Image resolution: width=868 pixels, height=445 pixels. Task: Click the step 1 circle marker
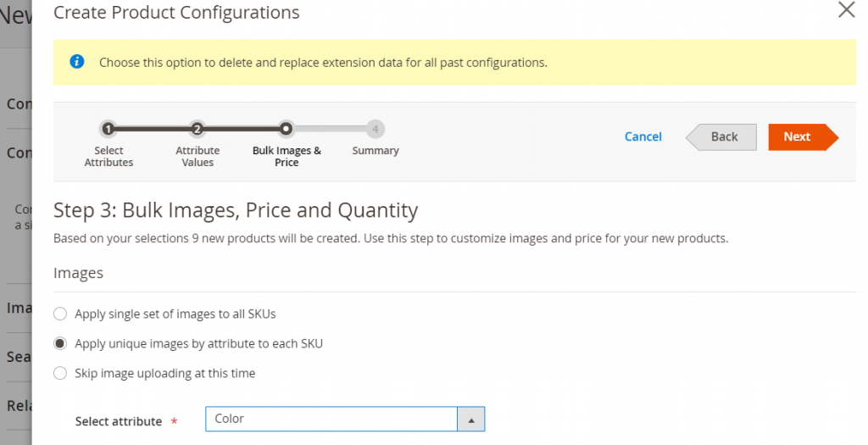click(x=108, y=129)
